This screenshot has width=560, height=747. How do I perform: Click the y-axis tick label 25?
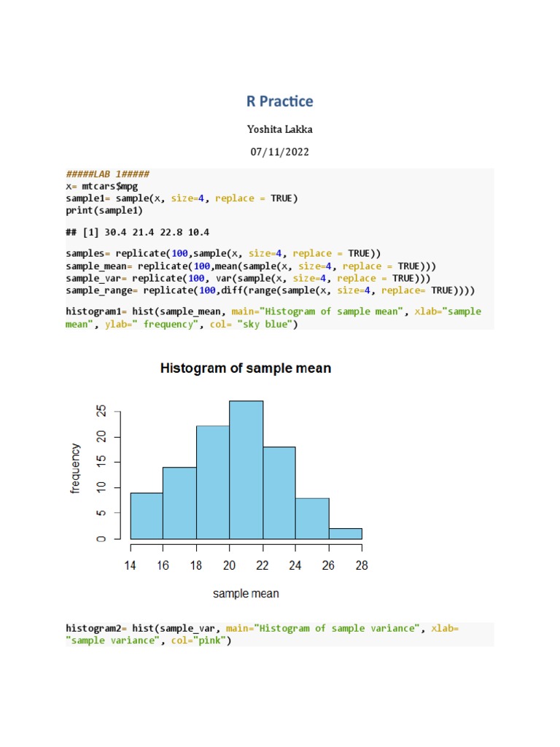click(x=101, y=411)
